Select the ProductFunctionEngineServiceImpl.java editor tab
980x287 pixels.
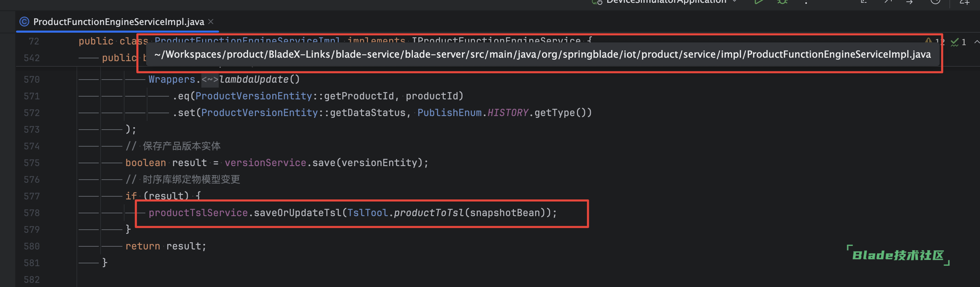117,22
